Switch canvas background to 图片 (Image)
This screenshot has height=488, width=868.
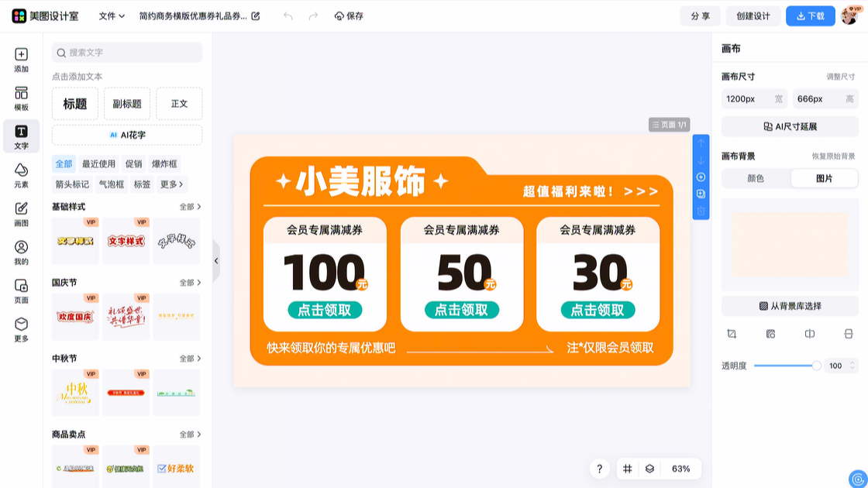pos(824,178)
